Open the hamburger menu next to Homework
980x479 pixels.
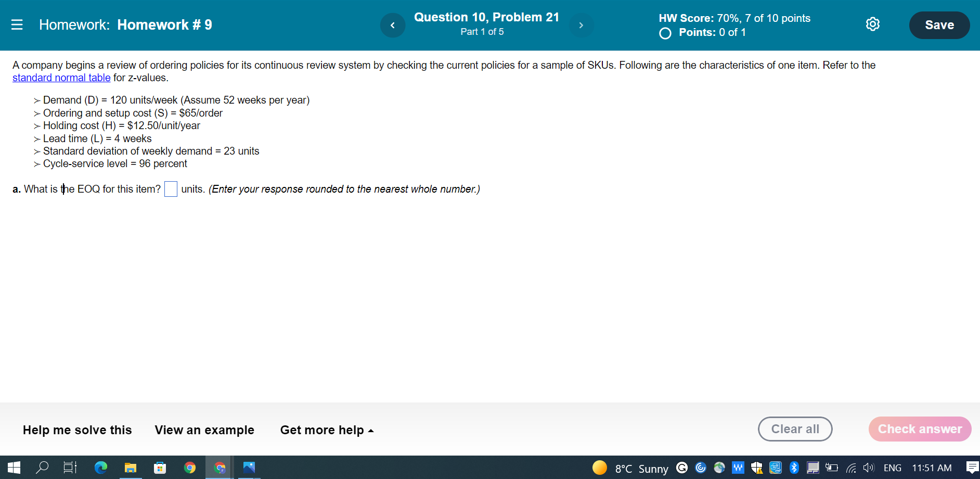coord(17,24)
